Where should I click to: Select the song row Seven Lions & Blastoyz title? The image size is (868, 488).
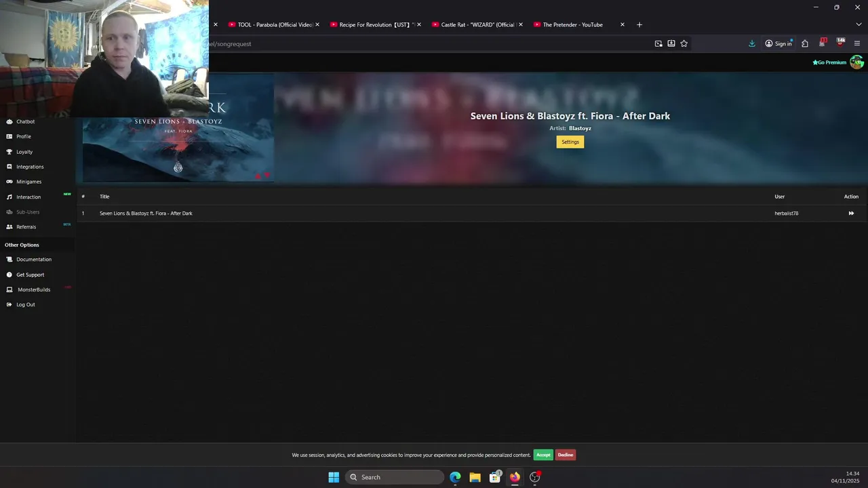[x=146, y=213]
